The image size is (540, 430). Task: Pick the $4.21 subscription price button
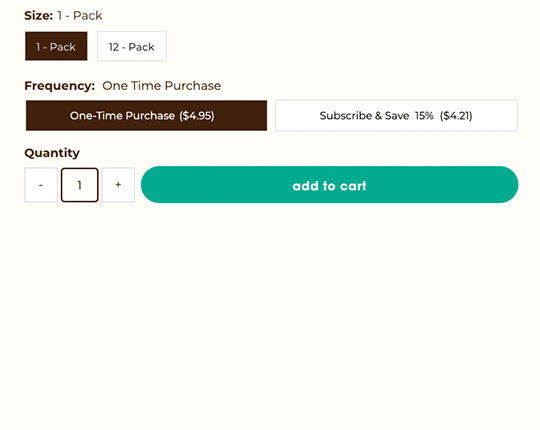(x=396, y=116)
